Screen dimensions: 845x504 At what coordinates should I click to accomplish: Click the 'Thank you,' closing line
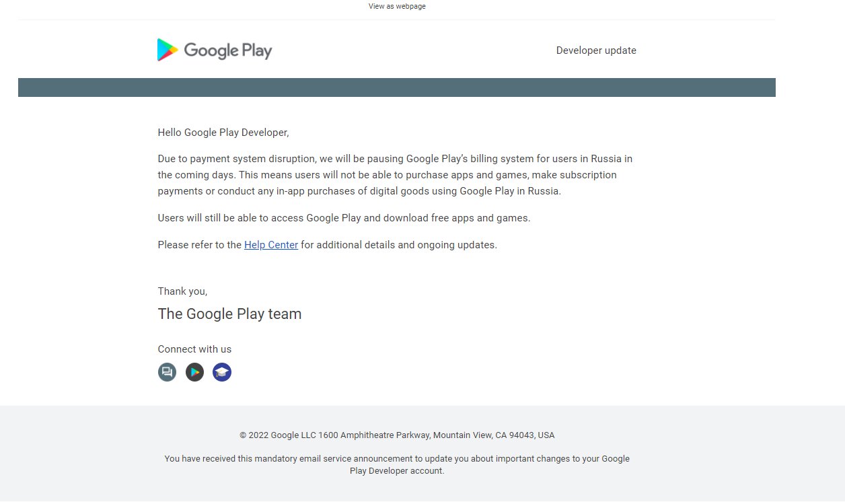[182, 291]
